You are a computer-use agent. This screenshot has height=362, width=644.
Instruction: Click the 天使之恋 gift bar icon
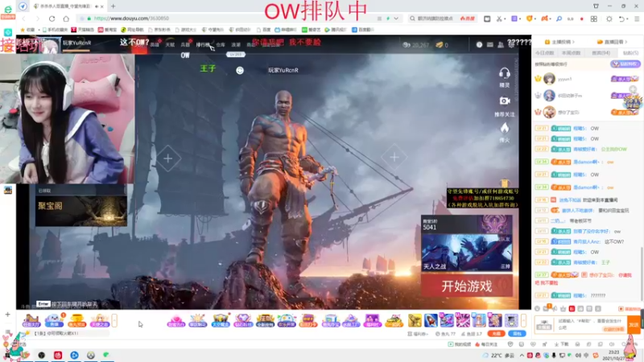(x=99, y=320)
